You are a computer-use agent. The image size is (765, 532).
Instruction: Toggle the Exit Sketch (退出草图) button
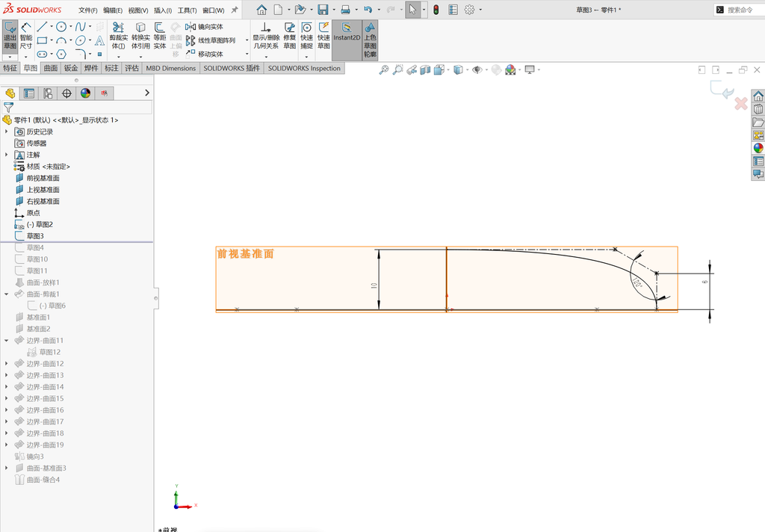(x=10, y=36)
